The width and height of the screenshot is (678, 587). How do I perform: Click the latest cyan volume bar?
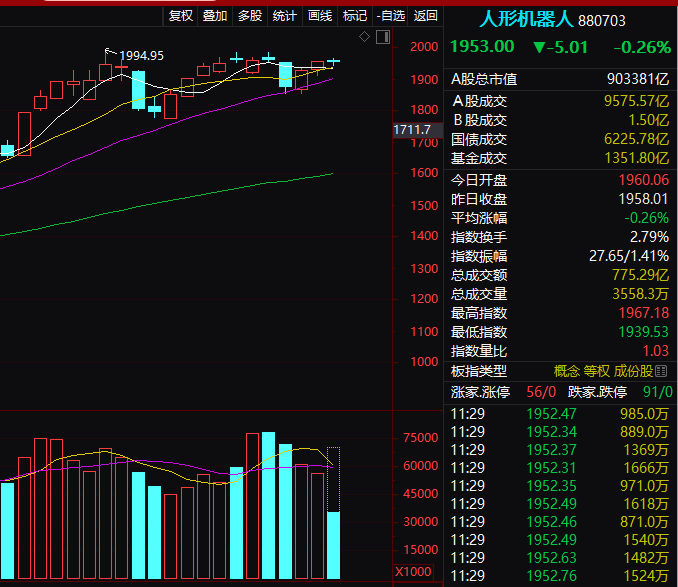tap(333, 545)
